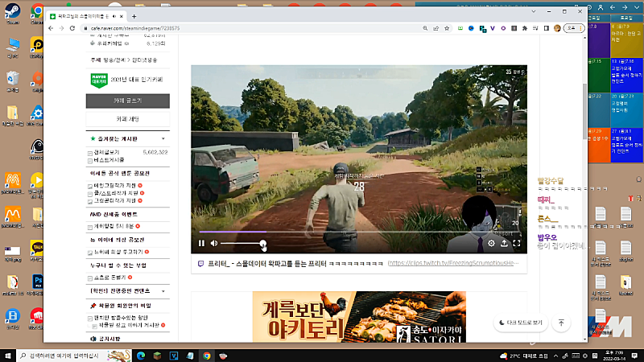The height and width of the screenshot is (362, 644).
Task: Adjust the video volume slider
Action: click(242, 243)
